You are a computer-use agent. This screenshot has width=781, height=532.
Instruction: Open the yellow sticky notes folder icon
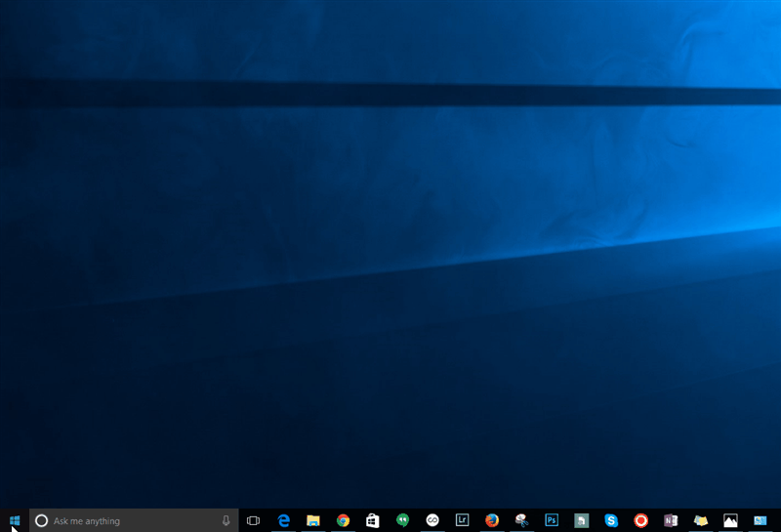701,520
